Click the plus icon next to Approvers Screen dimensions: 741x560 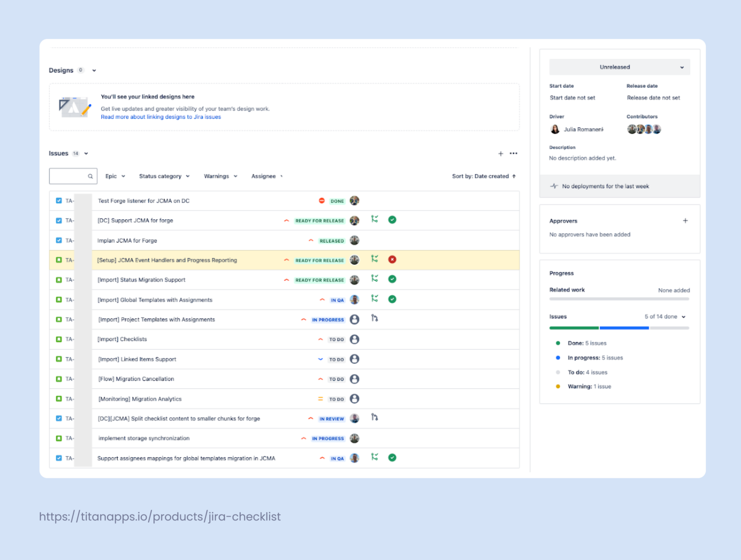[686, 220]
